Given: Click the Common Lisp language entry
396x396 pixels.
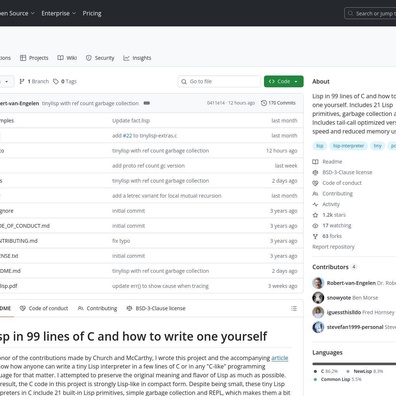Looking at the screenshot, I should (x=337, y=379).
